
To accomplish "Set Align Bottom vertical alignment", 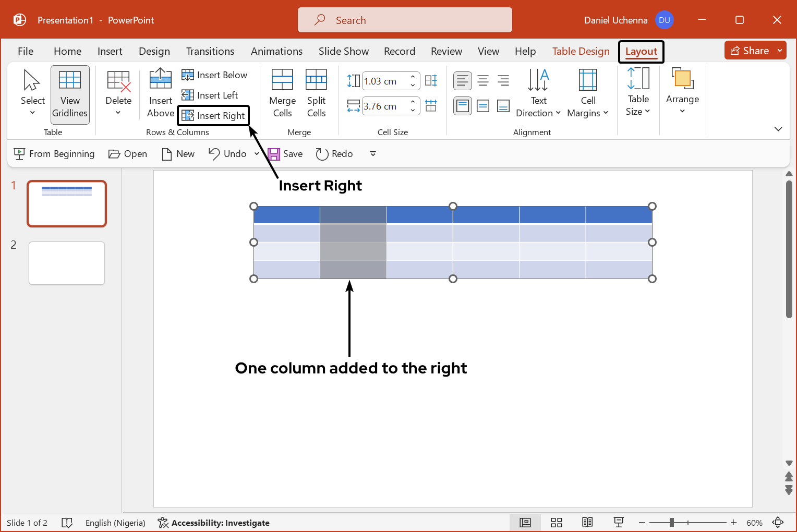I will point(503,106).
